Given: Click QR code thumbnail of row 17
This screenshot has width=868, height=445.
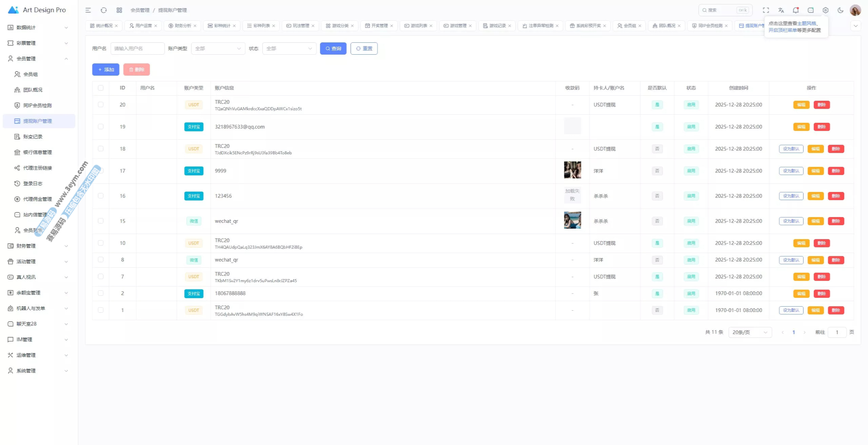Looking at the screenshot, I should pyautogui.click(x=572, y=170).
